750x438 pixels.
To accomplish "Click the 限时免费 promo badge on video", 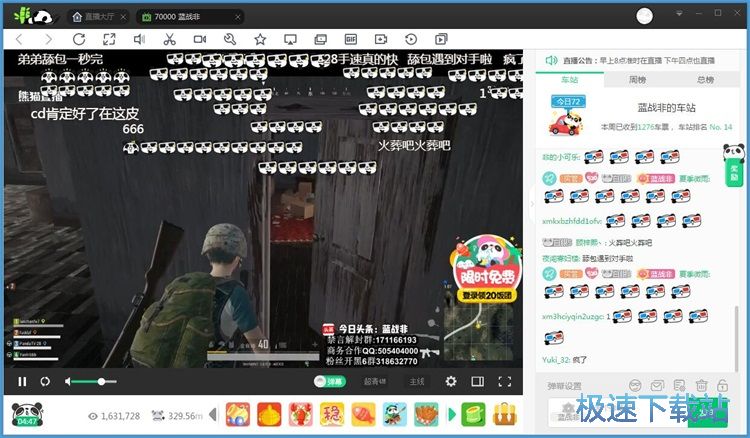I will coord(485,269).
